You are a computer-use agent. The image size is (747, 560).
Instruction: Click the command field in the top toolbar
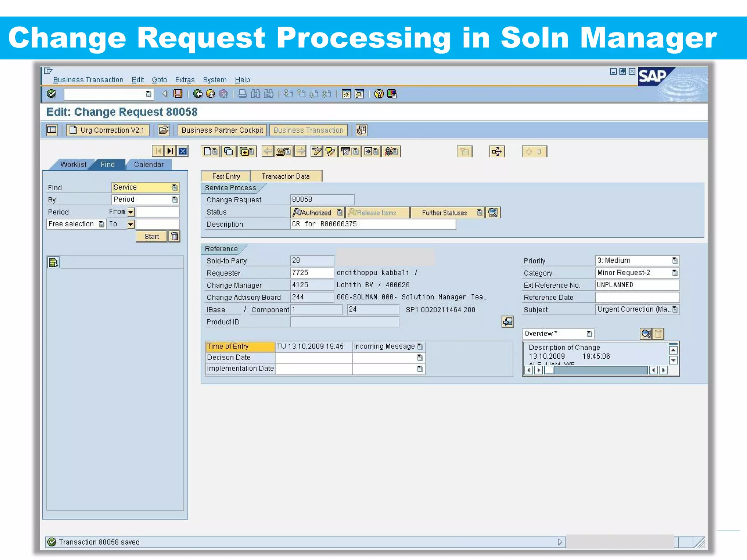click(x=108, y=94)
